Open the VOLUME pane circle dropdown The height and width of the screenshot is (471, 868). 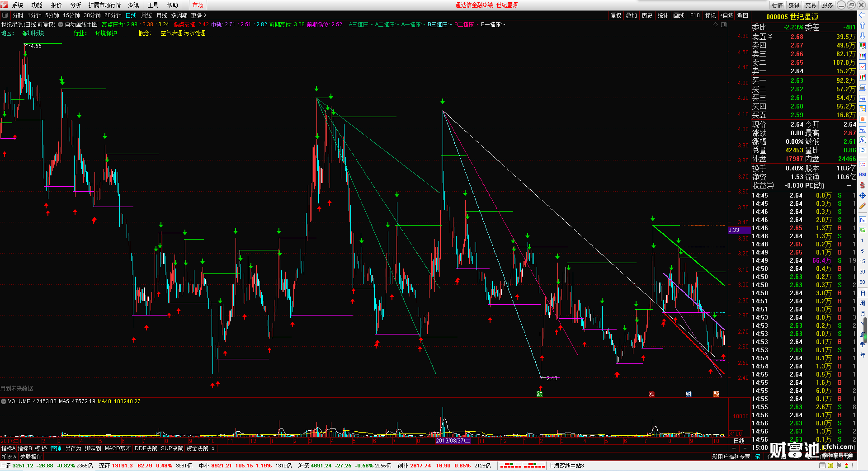pos(4,401)
